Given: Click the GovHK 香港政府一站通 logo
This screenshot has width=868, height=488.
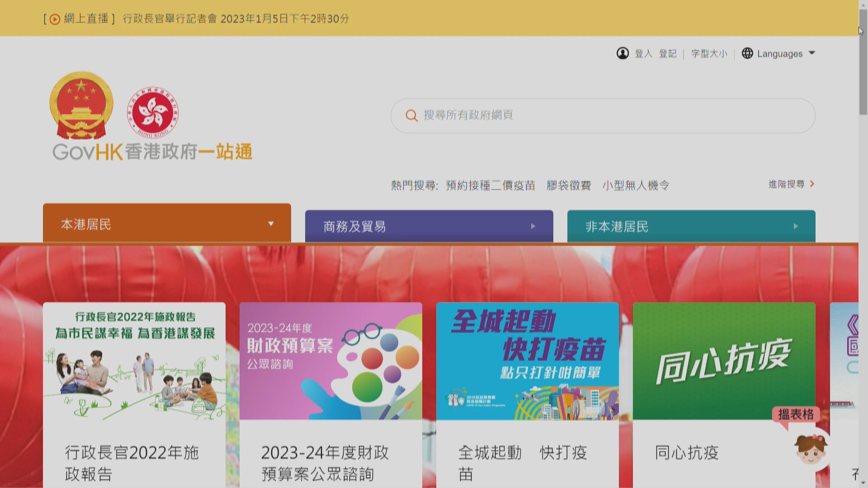Looking at the screenshot, I should [x=152, y=152].
